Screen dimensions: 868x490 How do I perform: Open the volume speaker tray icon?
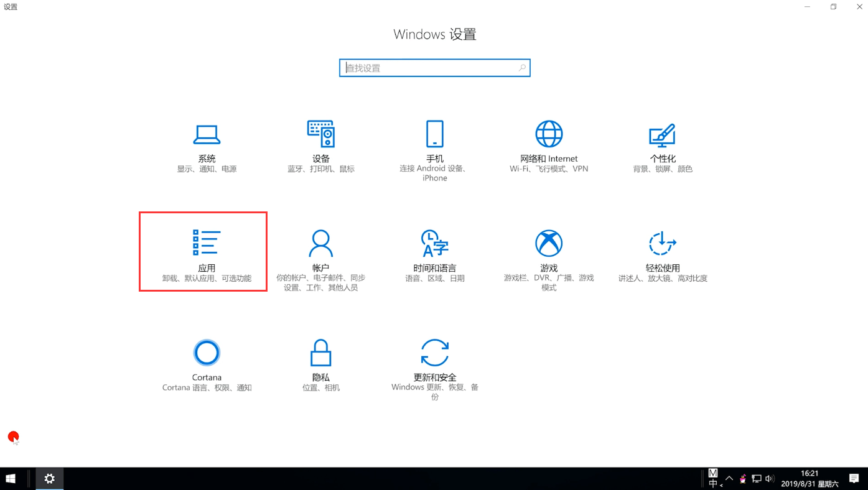[x=770, y=479]
